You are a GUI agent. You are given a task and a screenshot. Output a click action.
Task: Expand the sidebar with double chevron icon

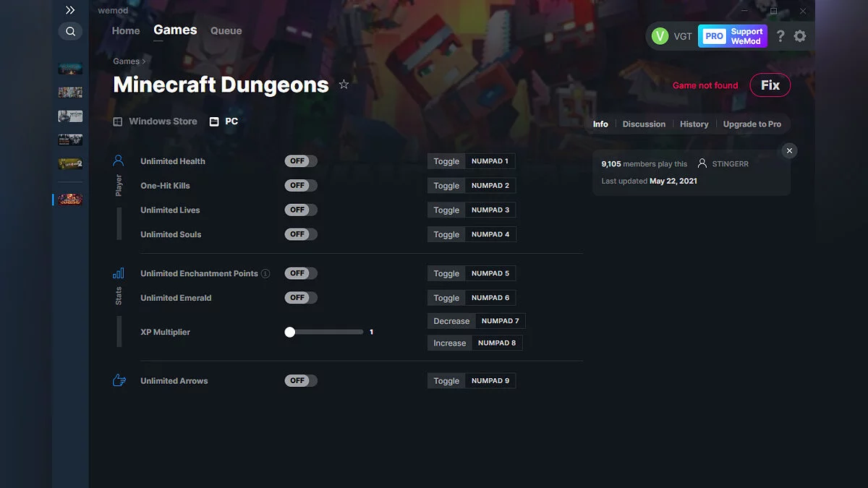pyautogui.click(x=70, y=10)
